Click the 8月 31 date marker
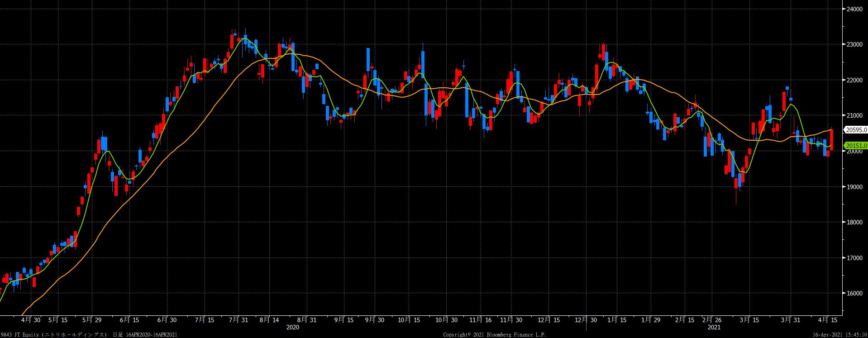 coord(306,320)
